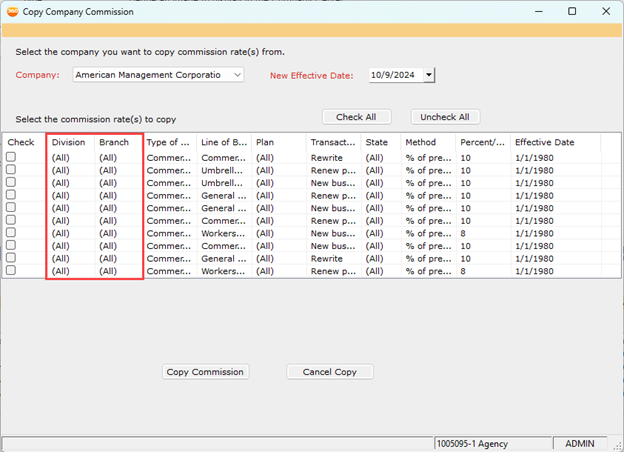
Task: Click the Plan column header
Action: coord(265,142)
